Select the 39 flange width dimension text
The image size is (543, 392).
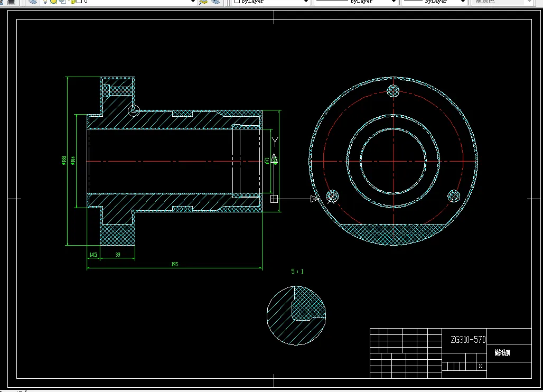118,255
